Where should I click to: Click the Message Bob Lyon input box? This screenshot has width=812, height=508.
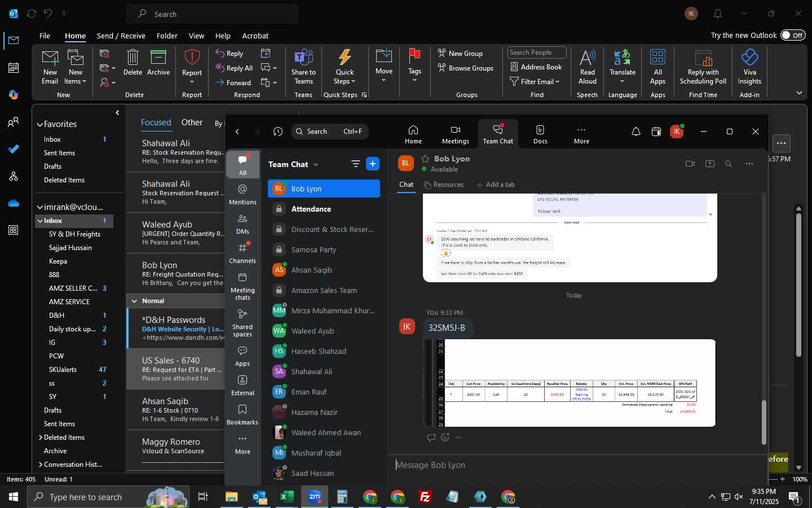(577, 465)
